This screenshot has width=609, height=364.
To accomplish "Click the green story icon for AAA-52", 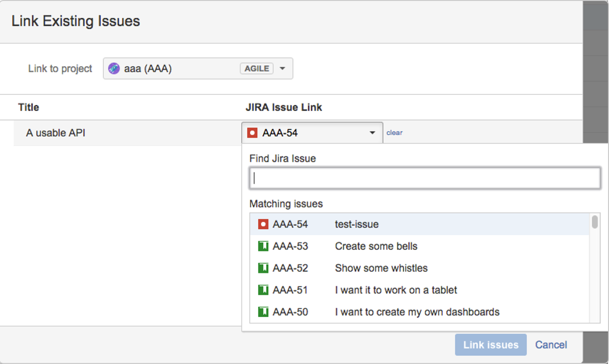I will (x=263, y=268).
